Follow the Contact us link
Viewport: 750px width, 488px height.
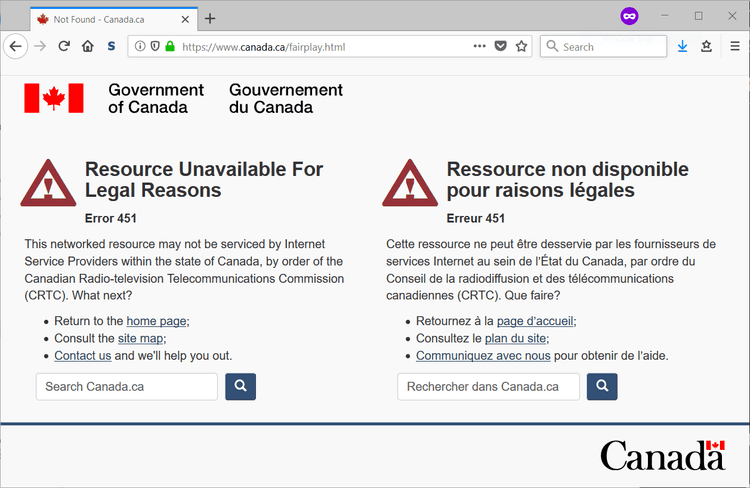83,356
